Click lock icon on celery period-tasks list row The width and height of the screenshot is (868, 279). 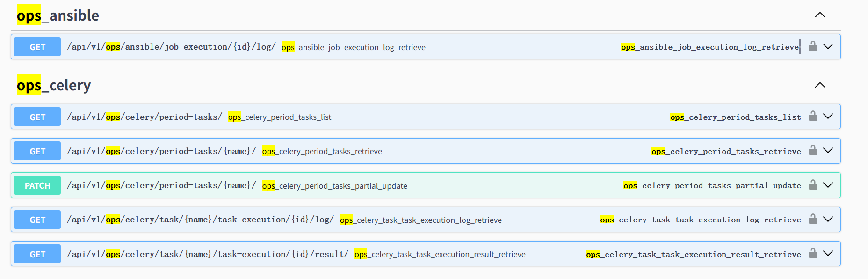[x=813, y=117]
